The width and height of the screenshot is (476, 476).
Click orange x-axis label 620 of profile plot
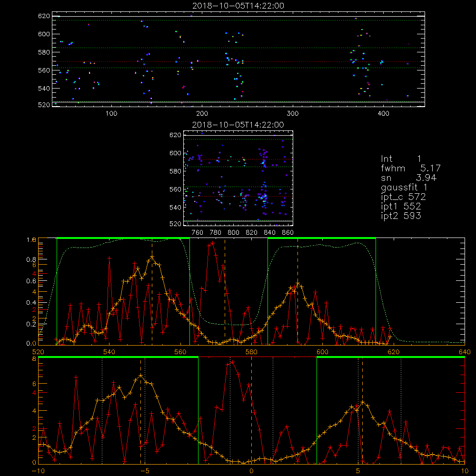click(x=394, y=352)
